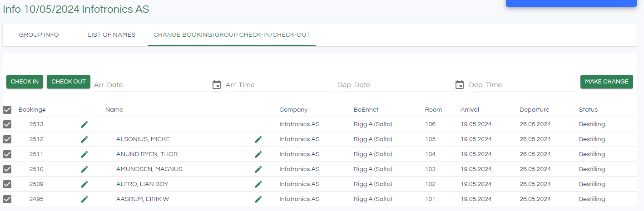This screenshot has width=644, height=211.
Task: Click edit pencil beside booking number 2512
Action: point(84,139)
